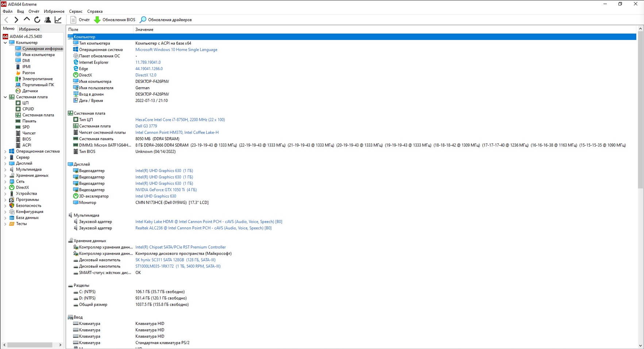
Task: Click the vertical scrollbar down arrow
Action: pos(640,345)
